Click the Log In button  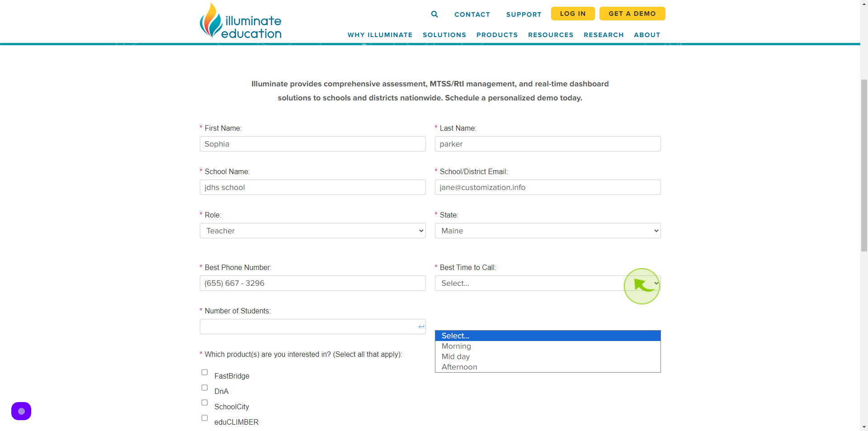(x=573, y=14)
